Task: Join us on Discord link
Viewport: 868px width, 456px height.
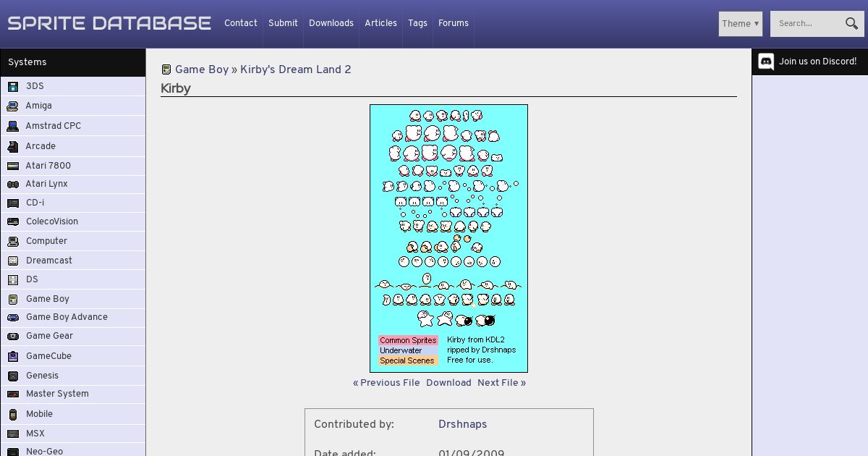Action: pos(817,62)
